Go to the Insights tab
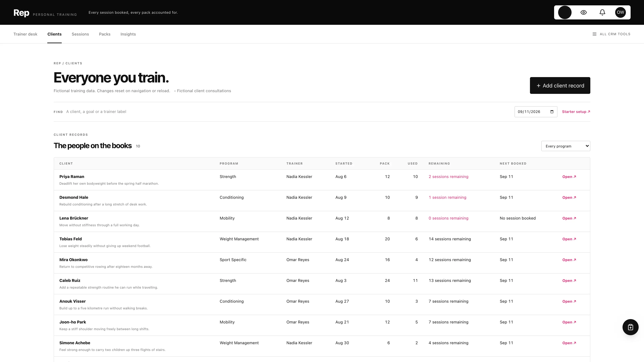The height and width of the screenshot is (362, 644). [128, 34]
